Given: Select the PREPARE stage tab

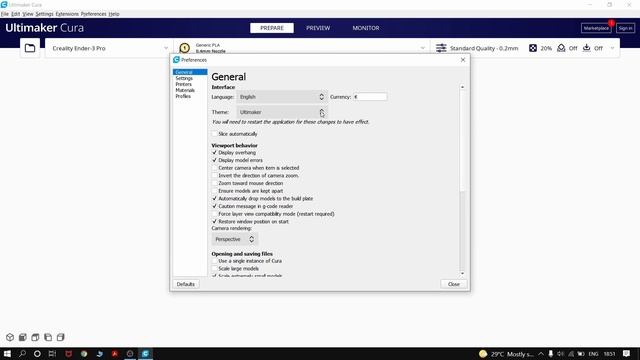Looking at the screenshot, I should [272, 28].
